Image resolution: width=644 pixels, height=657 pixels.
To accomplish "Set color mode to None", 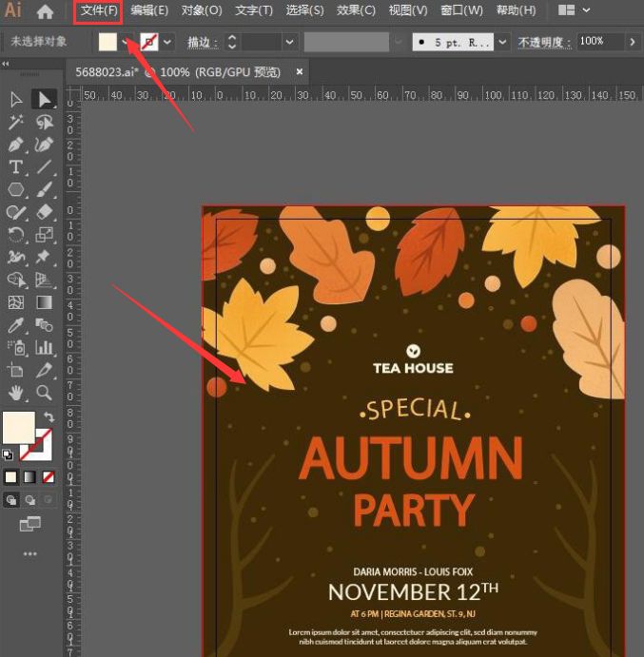I will pyautogui.click(x=48, y=476).
